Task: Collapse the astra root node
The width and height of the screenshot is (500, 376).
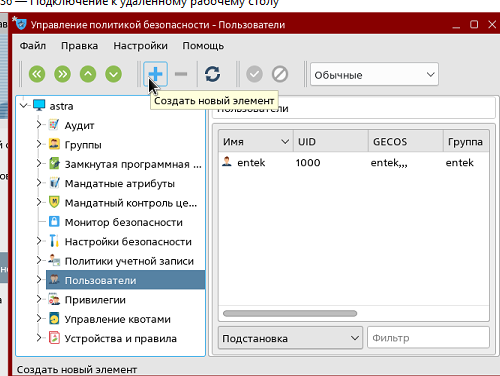Action: 23,106
